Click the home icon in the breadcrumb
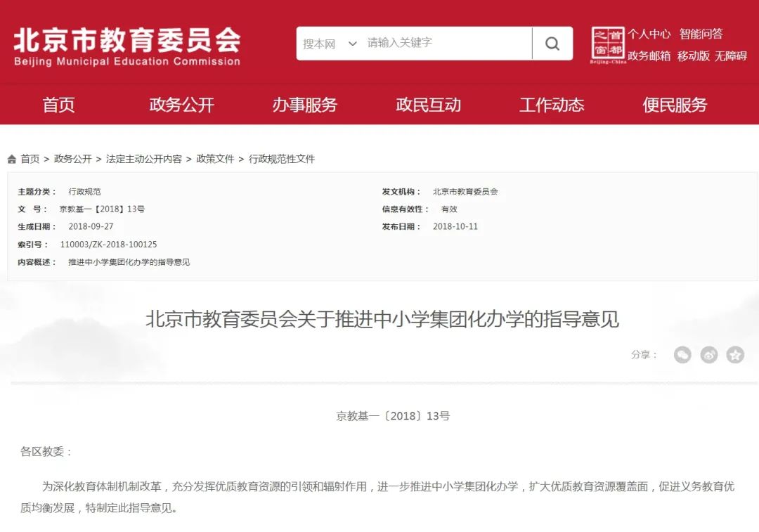The height and width of the screenshot is (532, 759). click(12, 159)
